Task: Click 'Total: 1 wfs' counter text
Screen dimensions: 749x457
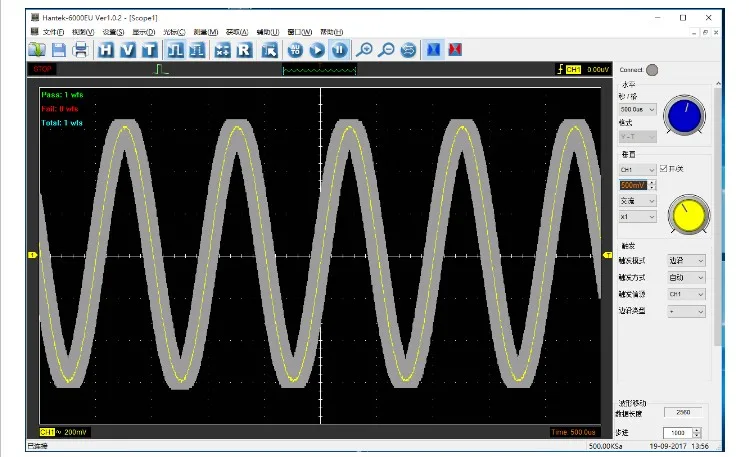Action: 62,123
